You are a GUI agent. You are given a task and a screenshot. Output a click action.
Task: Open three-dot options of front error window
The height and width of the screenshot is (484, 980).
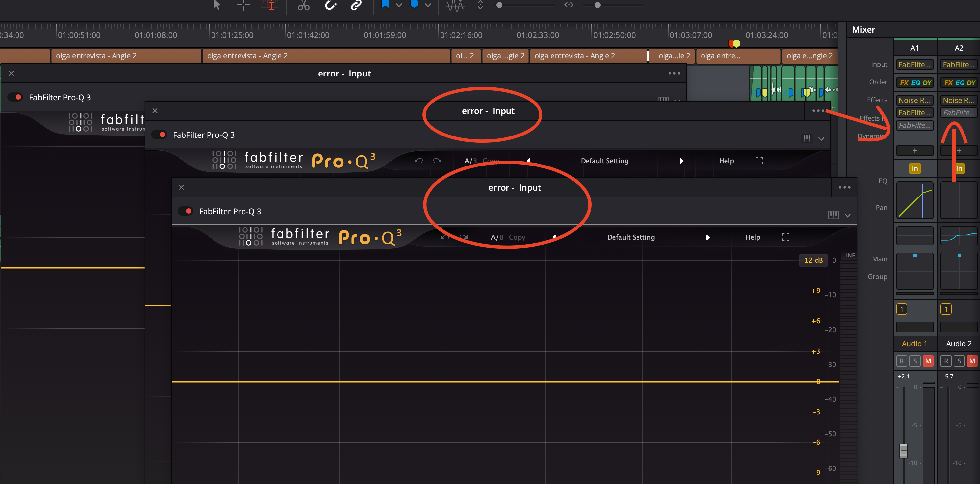click(844, 187)
